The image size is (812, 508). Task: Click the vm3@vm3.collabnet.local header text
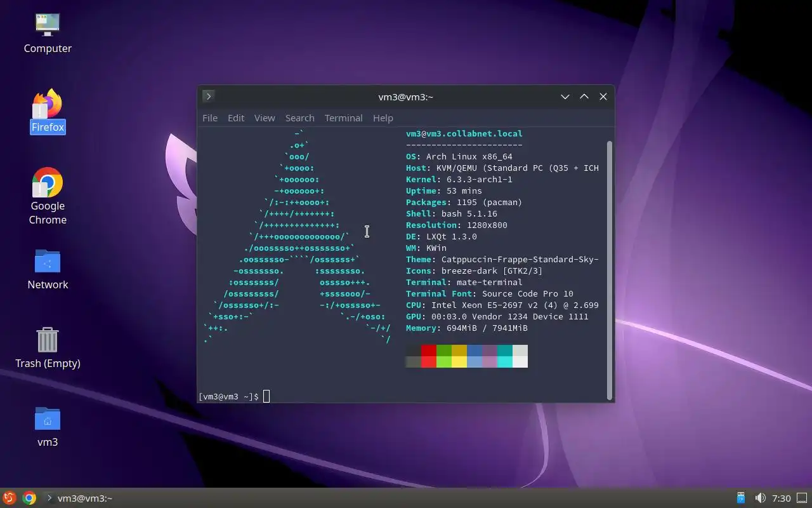pos(464,133)
